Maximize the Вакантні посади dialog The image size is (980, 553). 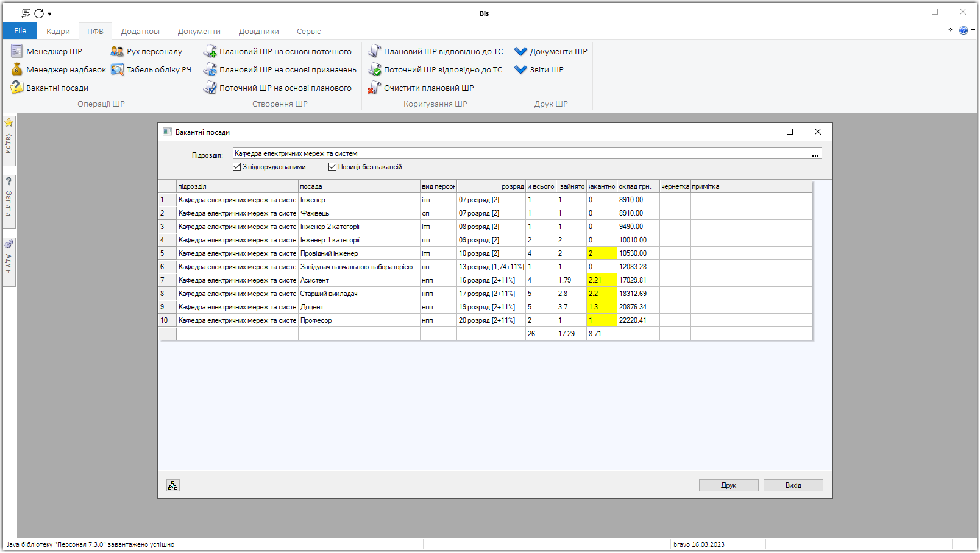click(x=790, y=132)
